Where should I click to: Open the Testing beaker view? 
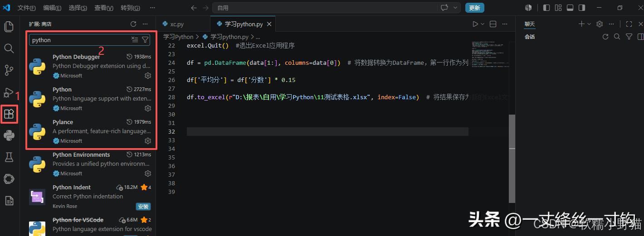coord(9,157)
